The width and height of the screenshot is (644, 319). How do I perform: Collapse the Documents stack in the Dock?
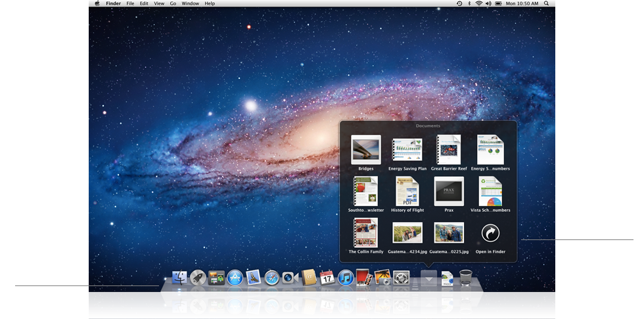[428, 279]
